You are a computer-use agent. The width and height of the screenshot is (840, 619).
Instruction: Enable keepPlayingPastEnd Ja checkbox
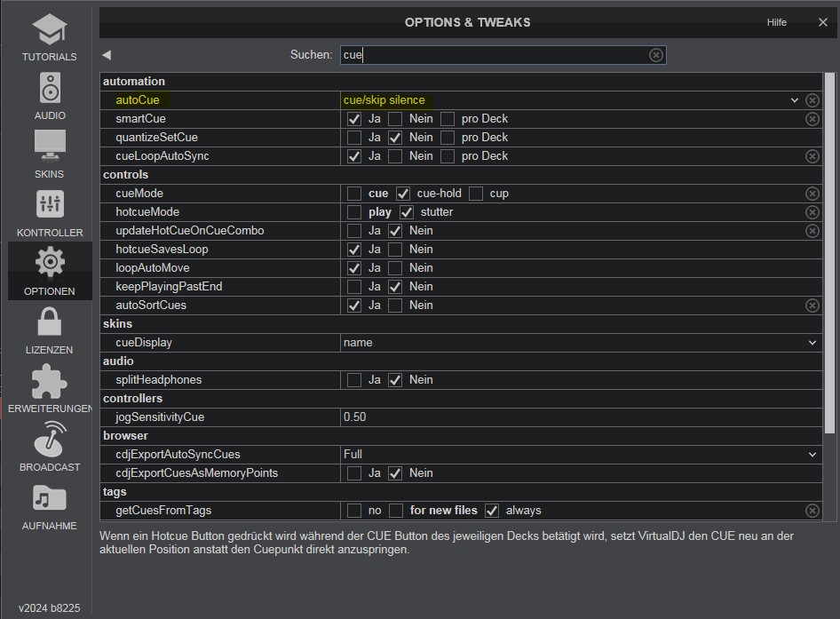(354, 287)
